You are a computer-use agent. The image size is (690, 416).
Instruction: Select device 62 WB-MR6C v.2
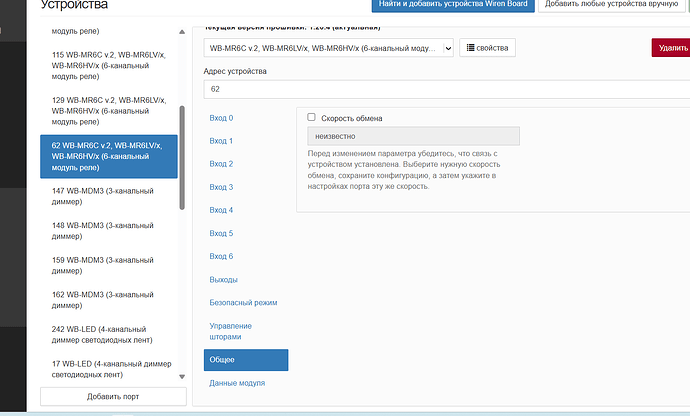point(109,156)
